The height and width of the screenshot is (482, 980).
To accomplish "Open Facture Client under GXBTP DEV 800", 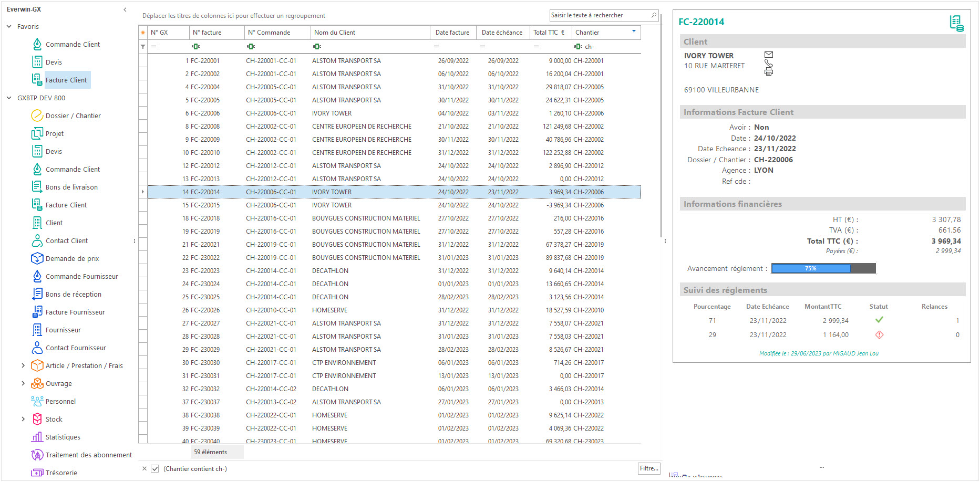I will point(66,205).
